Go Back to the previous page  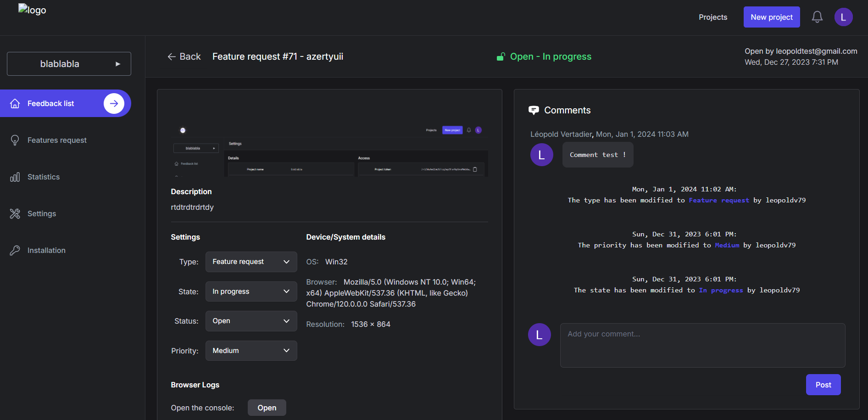click(x=184, y=56)
